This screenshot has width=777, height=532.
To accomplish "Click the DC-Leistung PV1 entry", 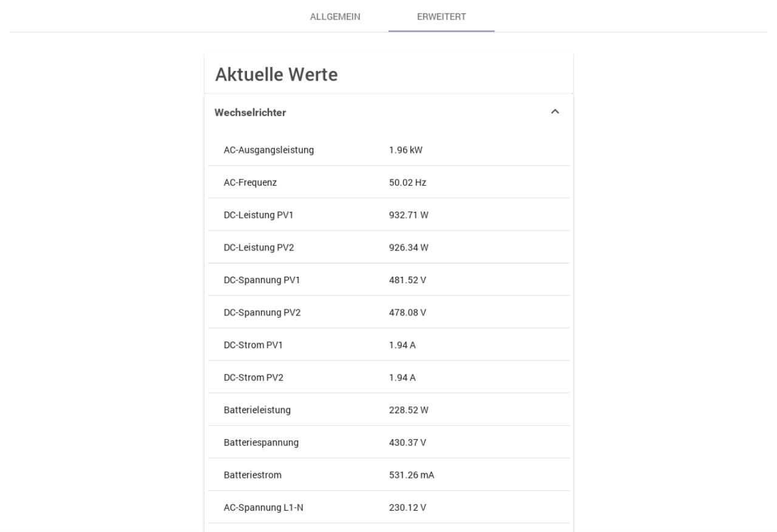I will pyautogui.click(x=388, y=215).
